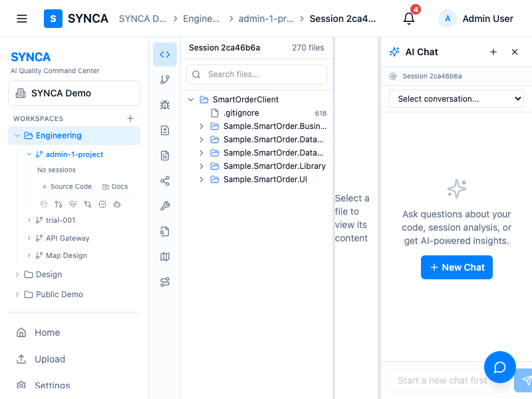Click the wrench tool icon
Screen dimensions: 532x399
pos(165,206)
